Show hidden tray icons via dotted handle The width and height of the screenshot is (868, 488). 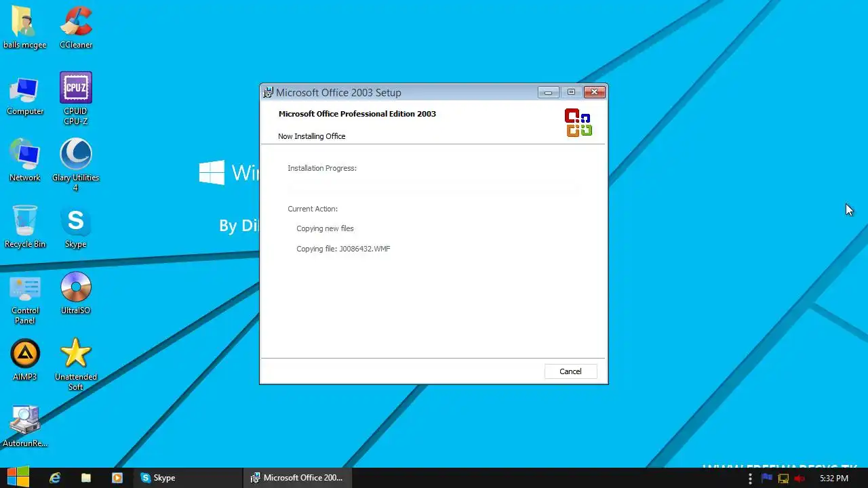750,478
